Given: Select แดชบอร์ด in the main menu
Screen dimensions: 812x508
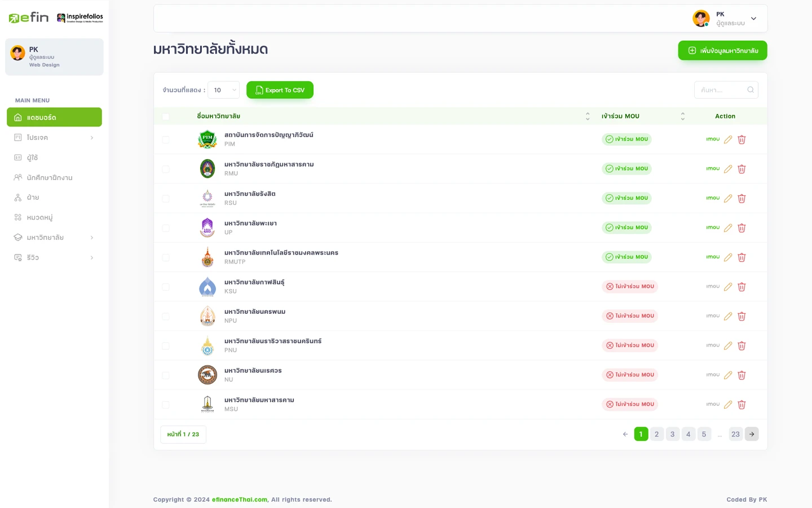Looking at the screenshot, I should tap(54, 117).
